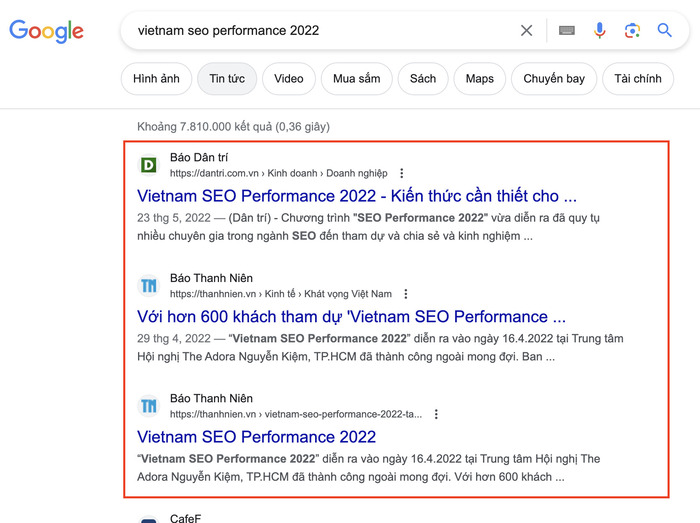Open Google Lens image search icon

(x=632, y=30)
